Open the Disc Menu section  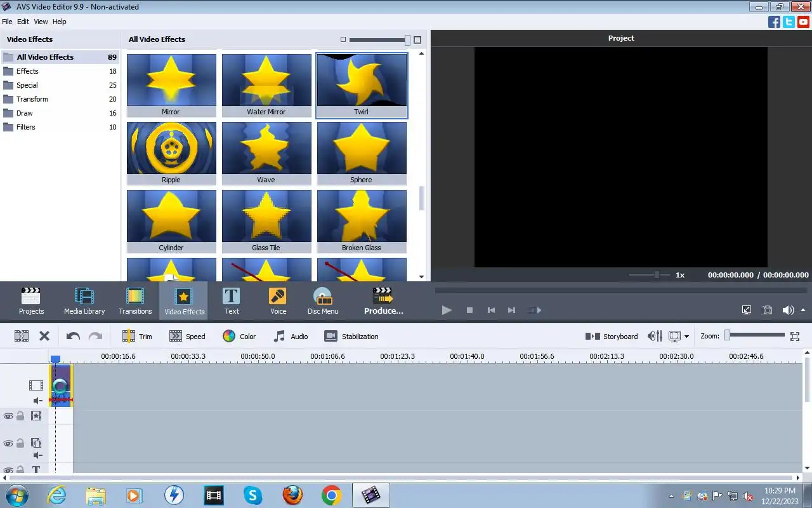tap(323, 300)
